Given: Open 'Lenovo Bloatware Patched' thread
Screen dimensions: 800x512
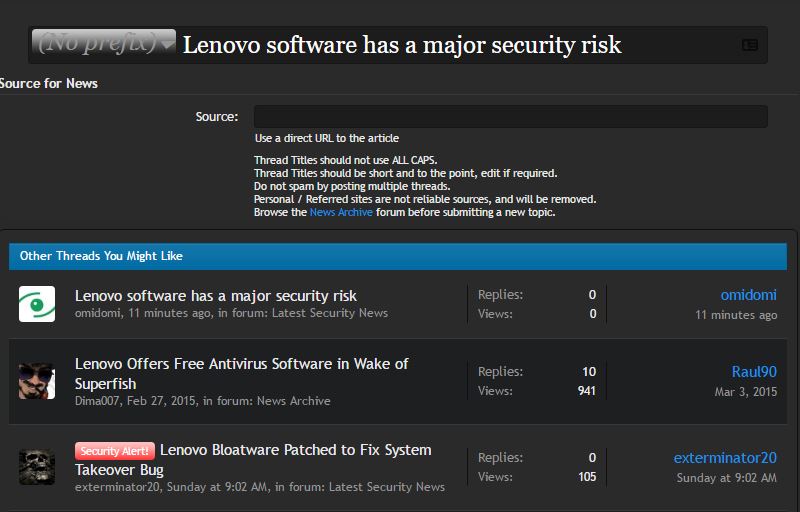Looking at the screenshot, I should pos(295,450).
